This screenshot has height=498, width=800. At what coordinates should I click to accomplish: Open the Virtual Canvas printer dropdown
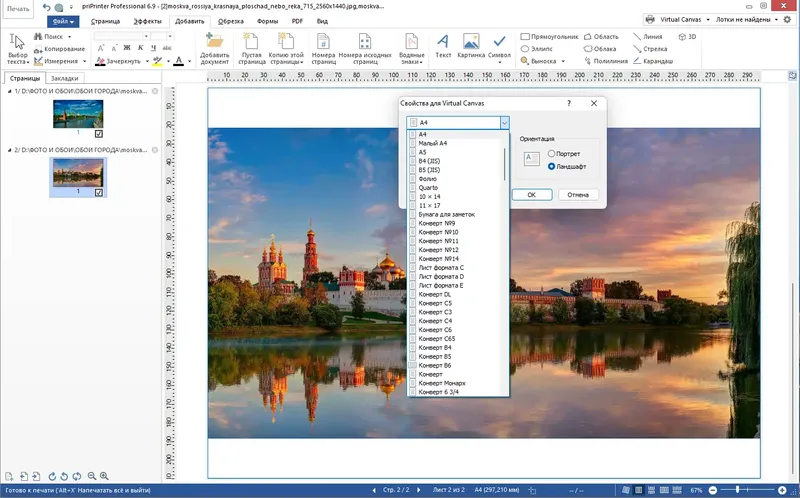[708, 19]
